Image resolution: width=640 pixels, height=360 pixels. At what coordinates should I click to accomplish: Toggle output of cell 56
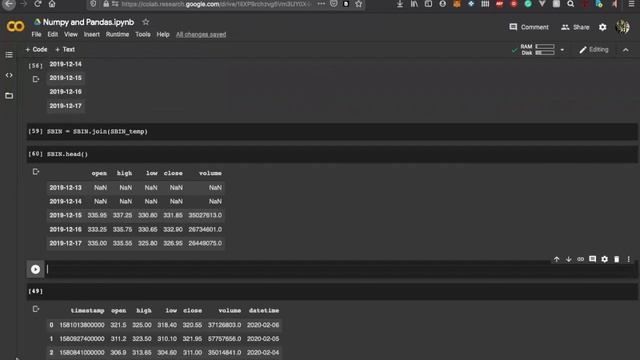coord(36,79)
